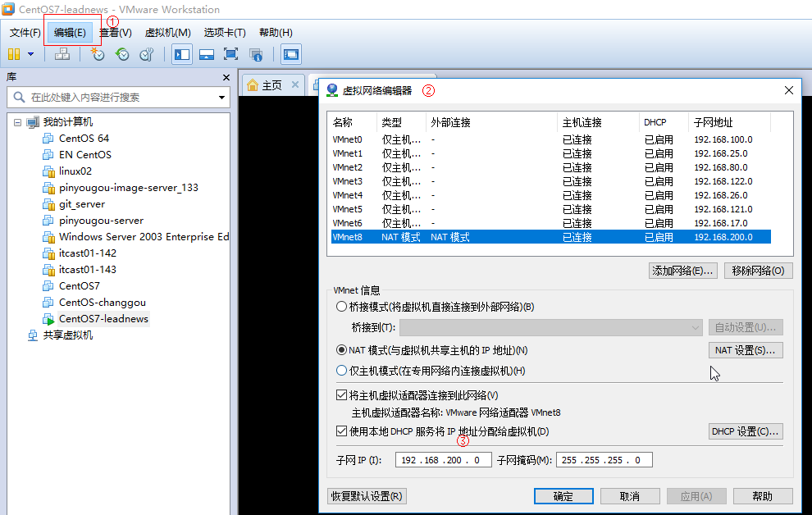The height and width of the screenshot is (515, 812).
Task: Open the 桥接到 dropdown
Action: (551, 328)
